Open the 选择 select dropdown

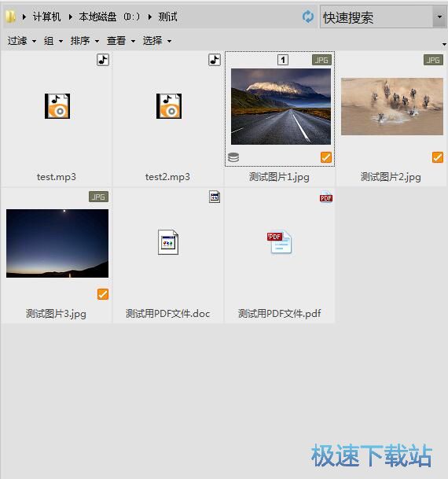[x=157, y=41]
